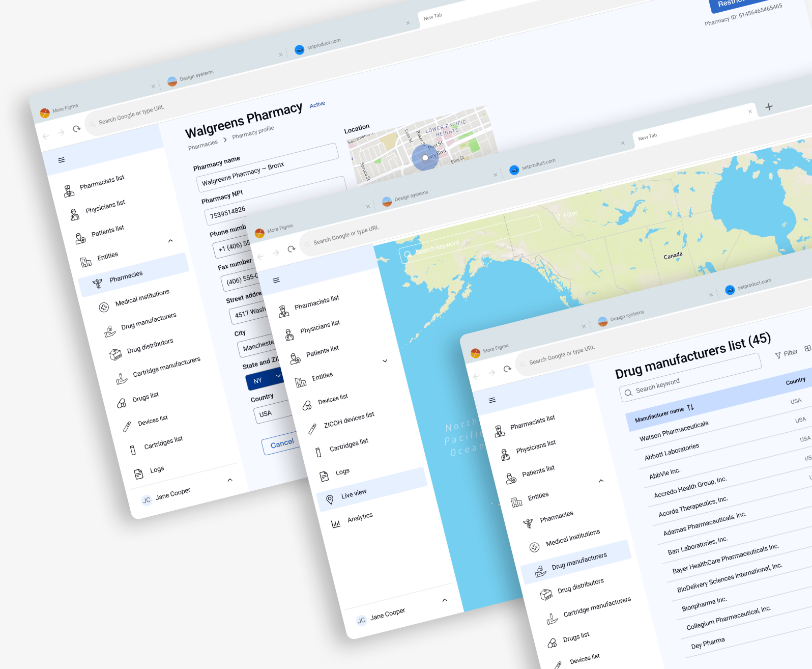The image size is (812, 669).
Task: Click the magnifier icon in the Drug manufacturers search box
Action: (628, 393)
